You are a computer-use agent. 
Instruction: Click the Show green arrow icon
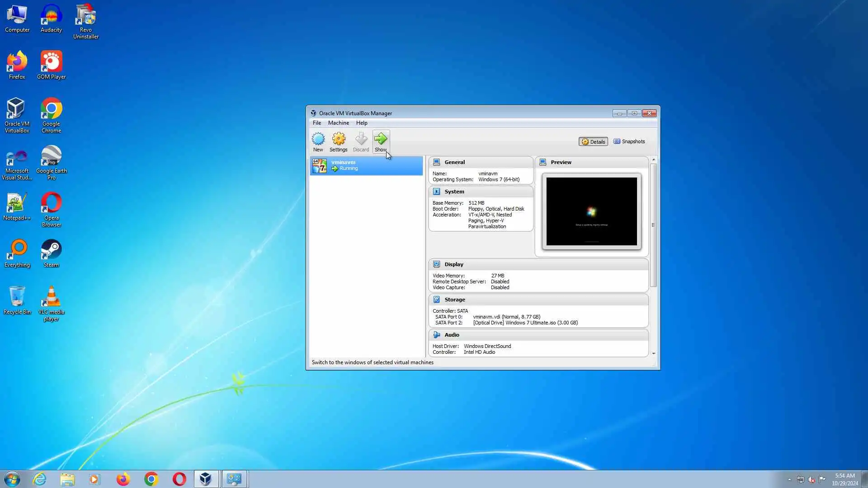pyautogui.click(x=381, y=139)
